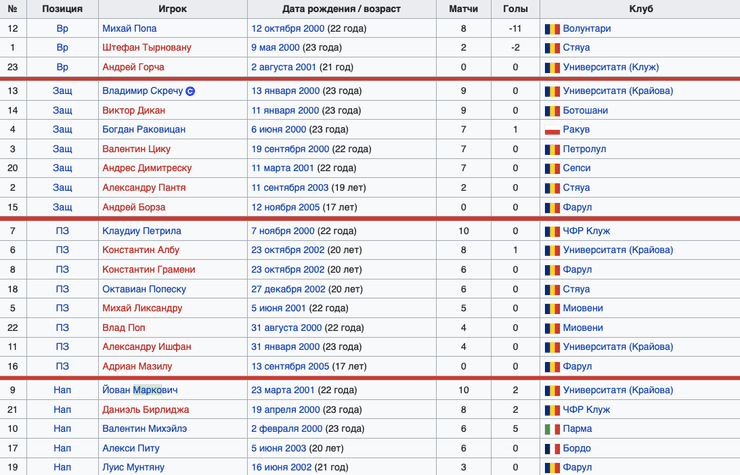Viewport: 740px width, 475px height.
Task: Click the flag icon beside Ботошани
Action: click(551, 111)
